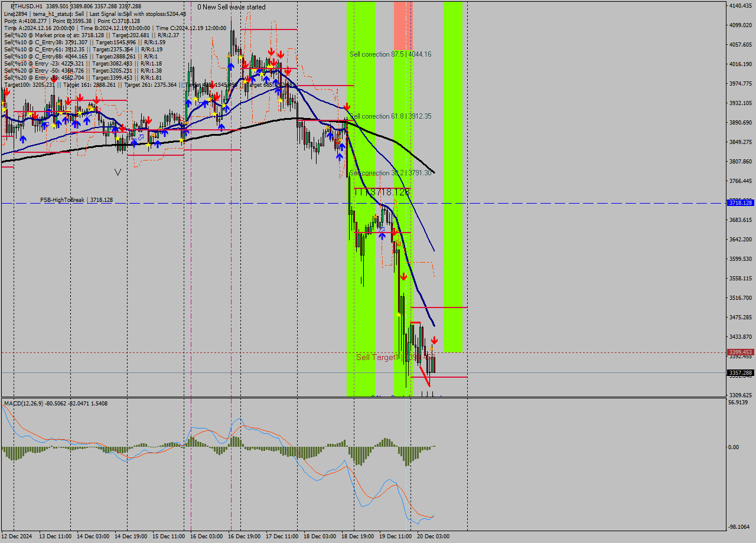Click the '16 Dec 19:00' time axis label
The height and width of the screenshot is (543, 756).
pyautogui.click(x=244, y=537)
